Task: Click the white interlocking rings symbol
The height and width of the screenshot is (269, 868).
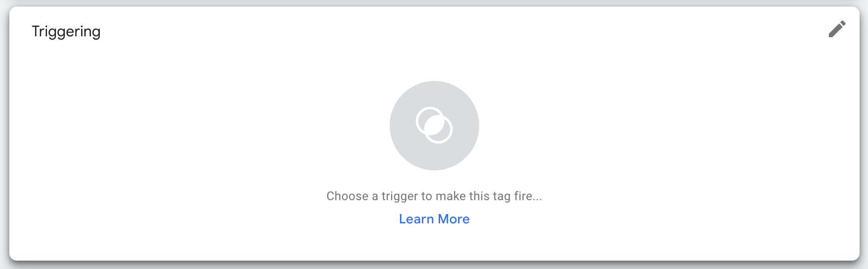Action: click(x=434, y=125)
